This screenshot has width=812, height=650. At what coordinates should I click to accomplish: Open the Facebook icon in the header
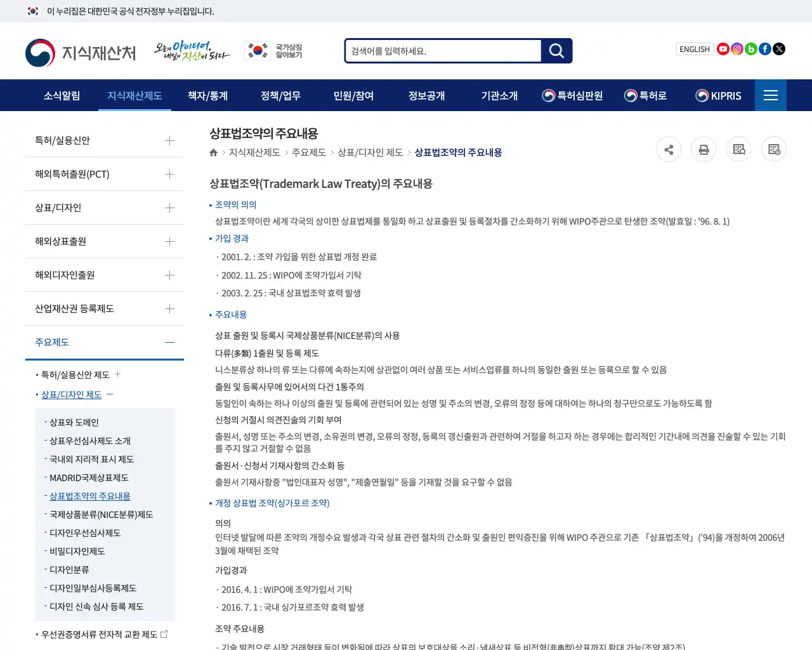[x=764, y=48]
